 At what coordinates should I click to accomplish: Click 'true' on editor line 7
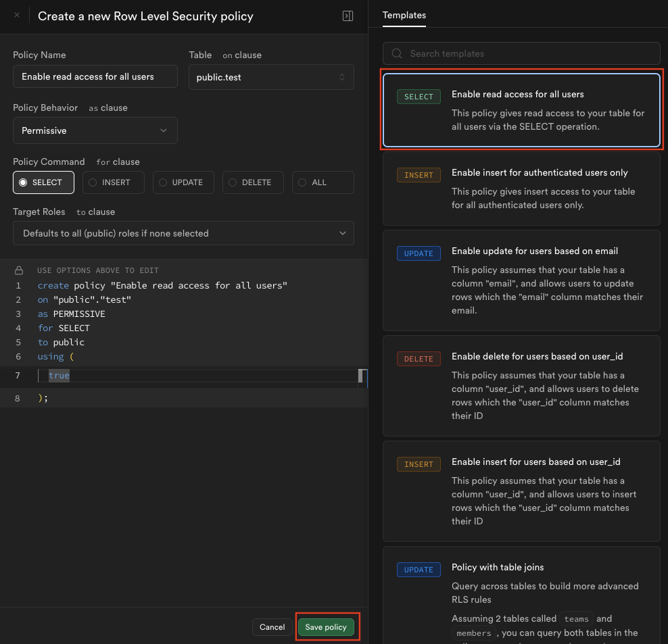point(59,375)
